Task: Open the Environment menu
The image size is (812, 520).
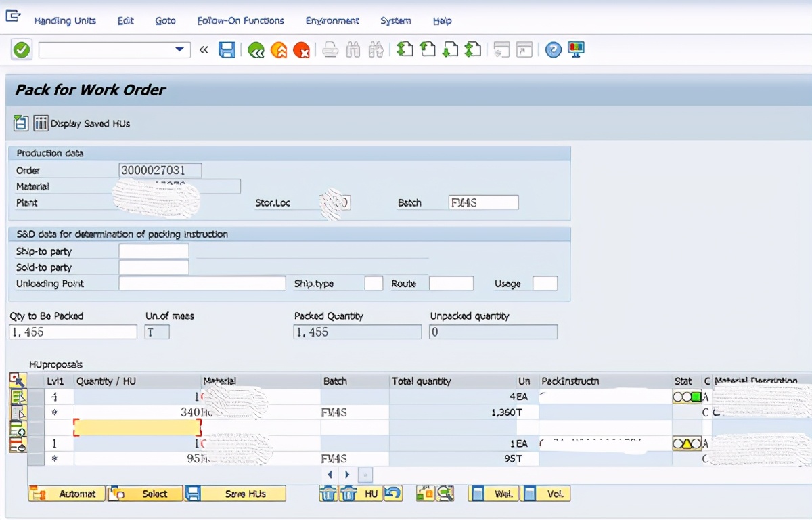Action: (332, 21)
